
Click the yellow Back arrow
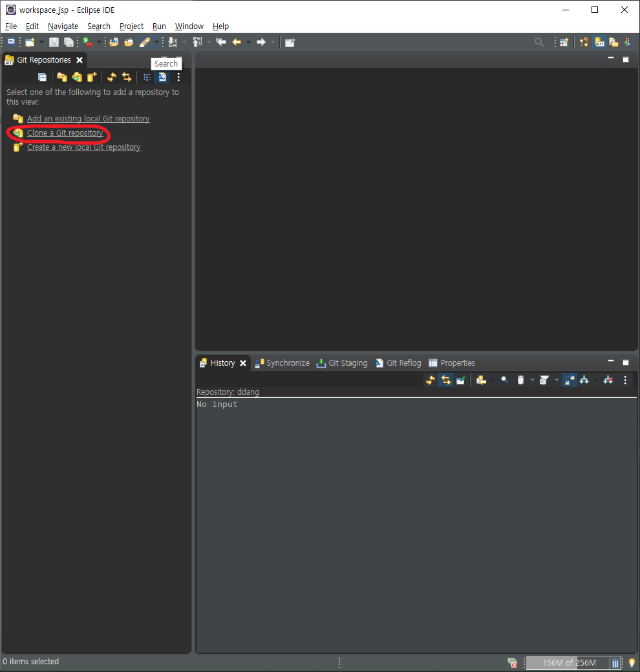pos(237,42)
